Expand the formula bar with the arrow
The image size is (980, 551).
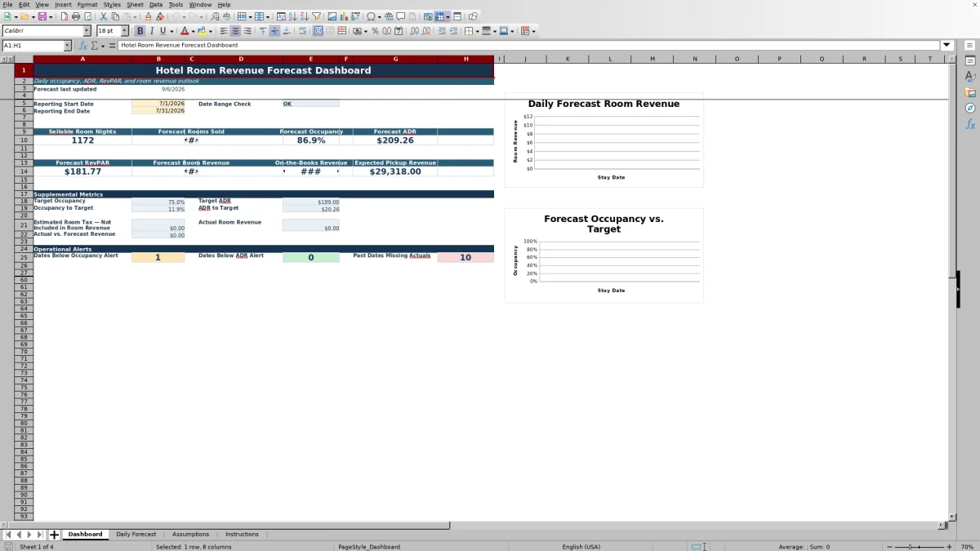point(947,46)
